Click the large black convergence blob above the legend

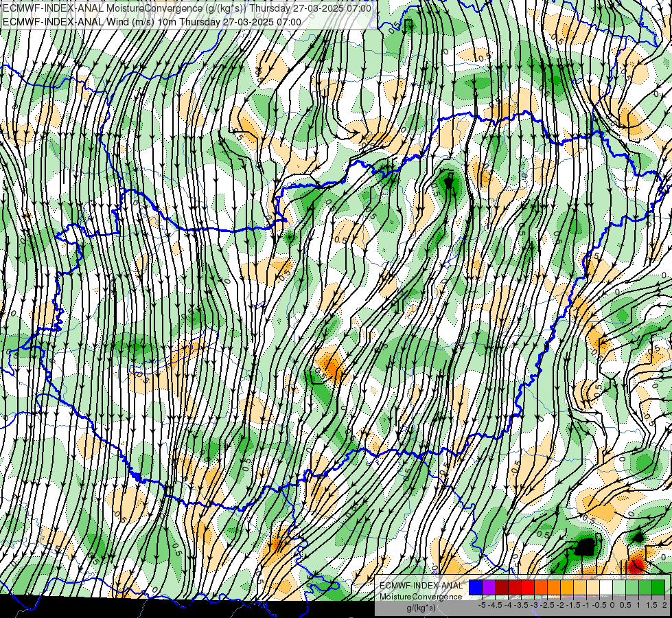(x=585, y=547)
